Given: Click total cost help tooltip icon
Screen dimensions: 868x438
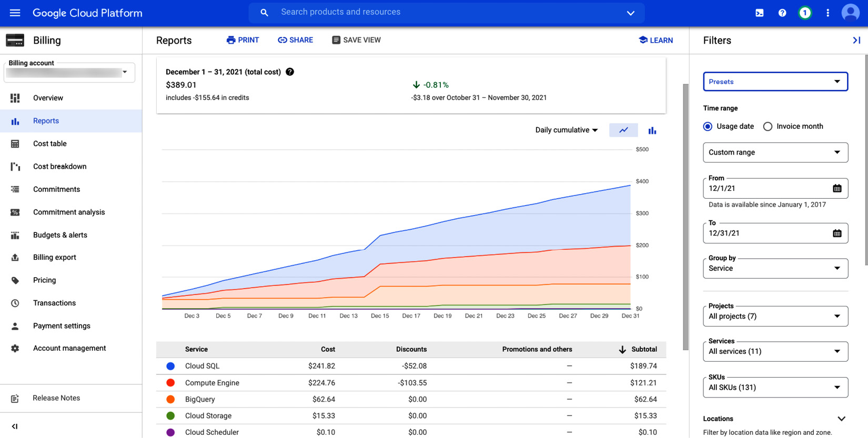Looking at the screenshot, I should pyautogui.click(x=290, y=72).
